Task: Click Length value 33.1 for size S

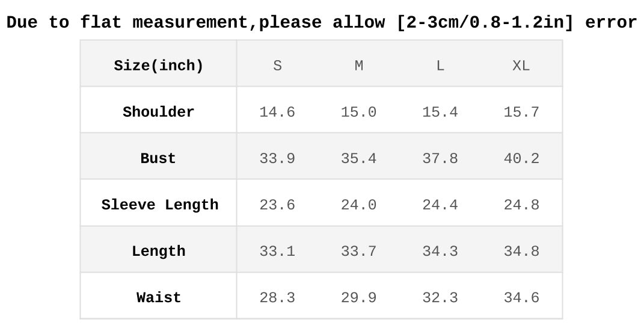Action: [277, 251]
